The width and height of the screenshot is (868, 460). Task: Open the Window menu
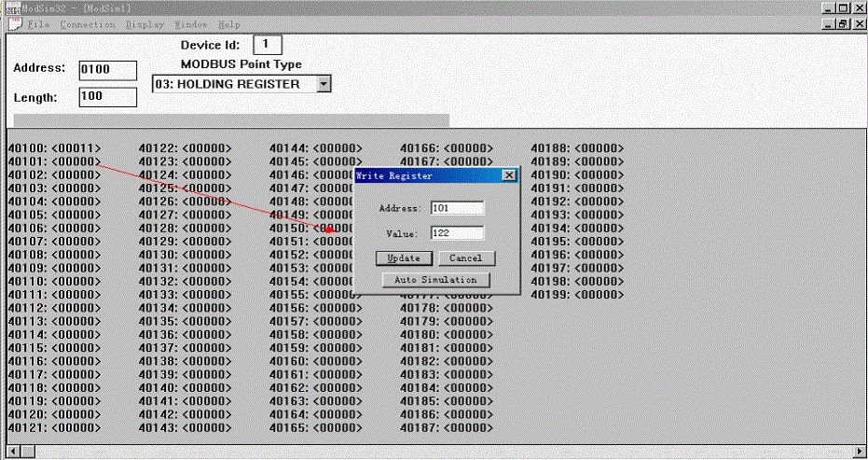[191, 24]
